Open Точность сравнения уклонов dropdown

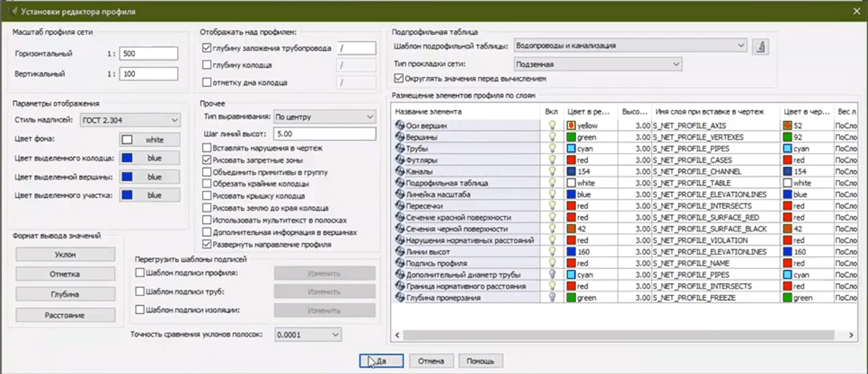(x=308, y=335)
